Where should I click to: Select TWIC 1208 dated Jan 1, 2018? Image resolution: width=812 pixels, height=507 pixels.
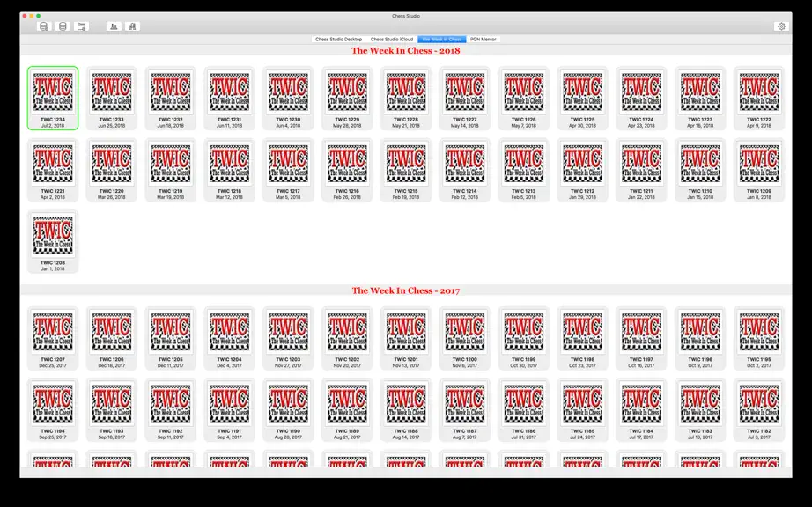pyautogui.click(x=53, y=241)
